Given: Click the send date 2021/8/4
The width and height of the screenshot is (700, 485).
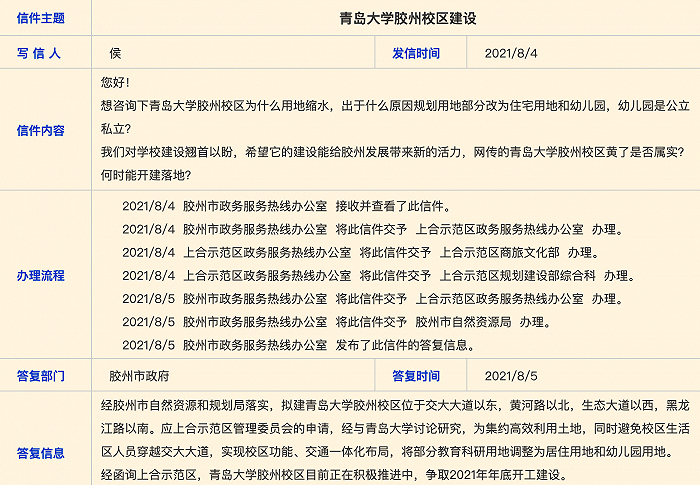Looking at the screenshot, I should (x=511, y=54).
